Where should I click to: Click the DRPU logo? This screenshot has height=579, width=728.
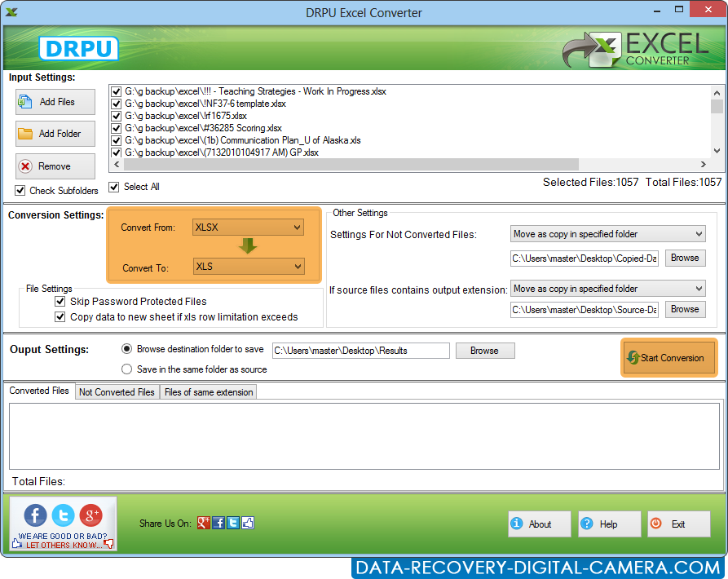click(78, 49)
